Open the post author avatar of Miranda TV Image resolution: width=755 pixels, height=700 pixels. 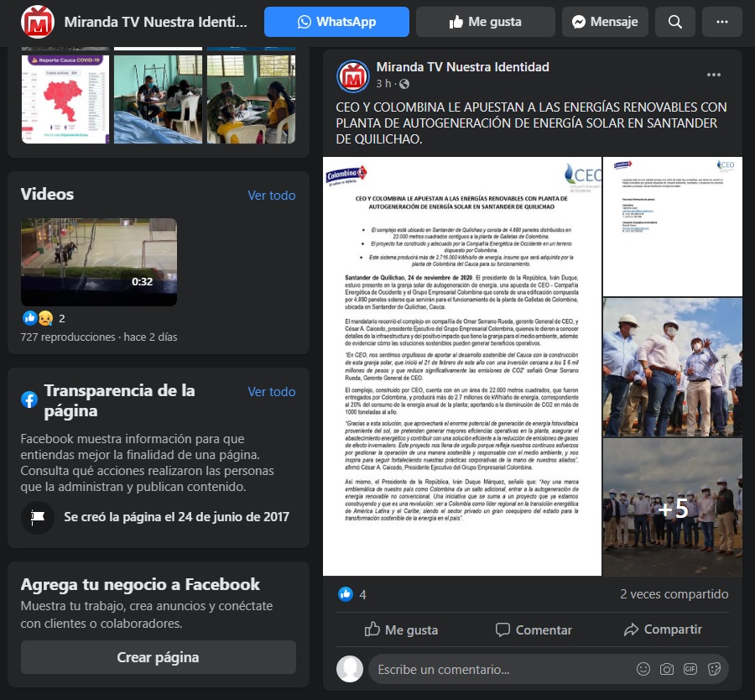(353, 76)
